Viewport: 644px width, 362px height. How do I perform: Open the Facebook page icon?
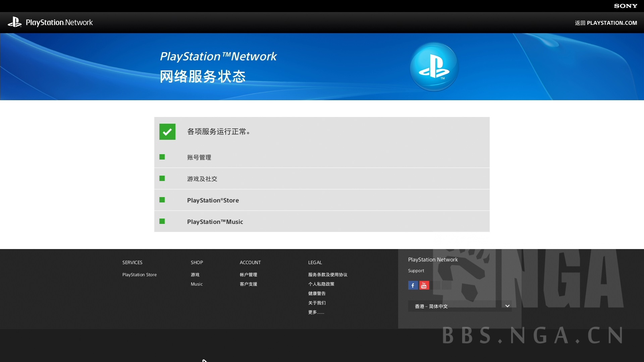pyautogui.click(x=413, y=285)
